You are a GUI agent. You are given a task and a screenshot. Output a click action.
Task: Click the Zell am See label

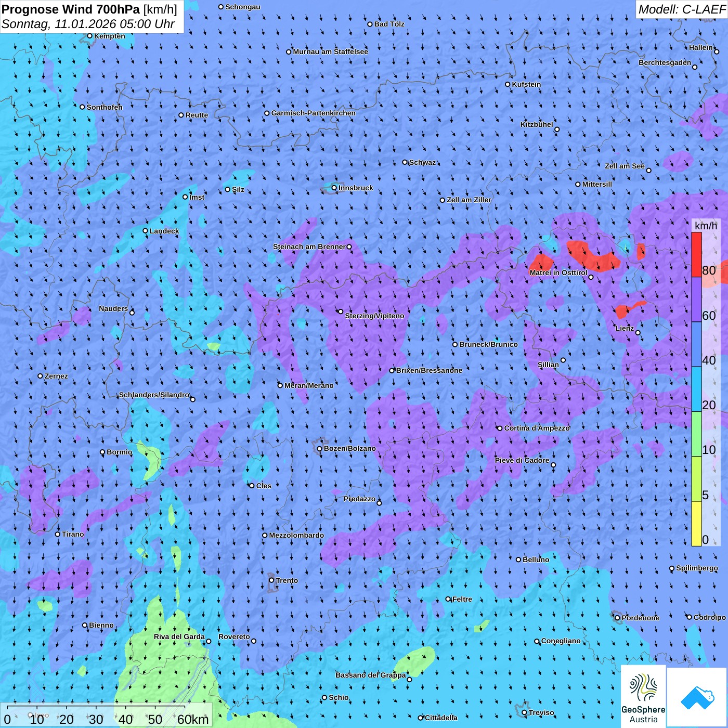click(x=625, y=166)
